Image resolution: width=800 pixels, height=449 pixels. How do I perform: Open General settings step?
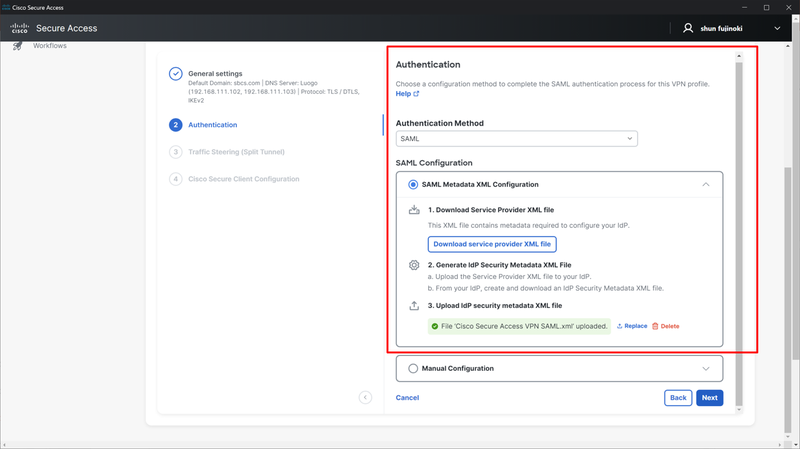(215, 73)
